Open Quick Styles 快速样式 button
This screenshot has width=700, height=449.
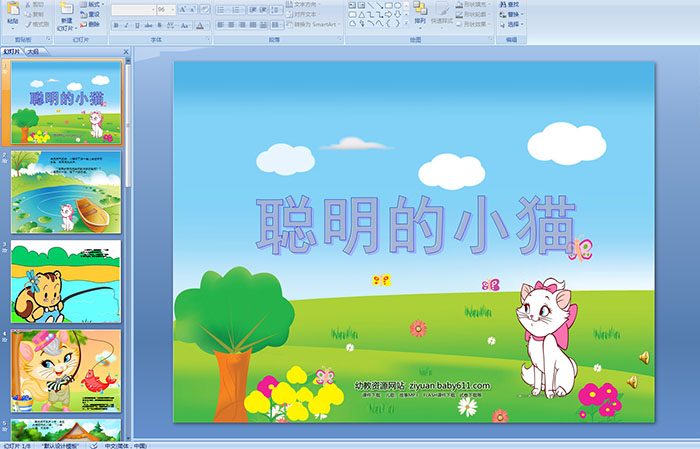pos(442,14)
